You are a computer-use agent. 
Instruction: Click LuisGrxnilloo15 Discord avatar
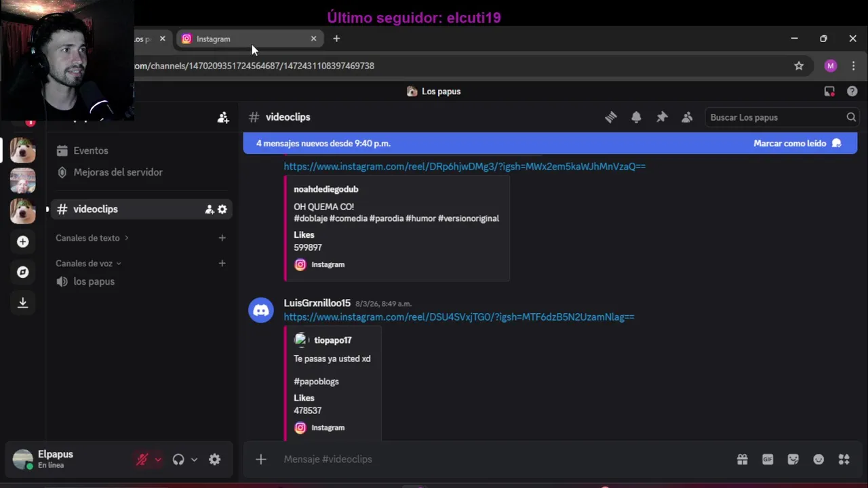tap(261, 310)
